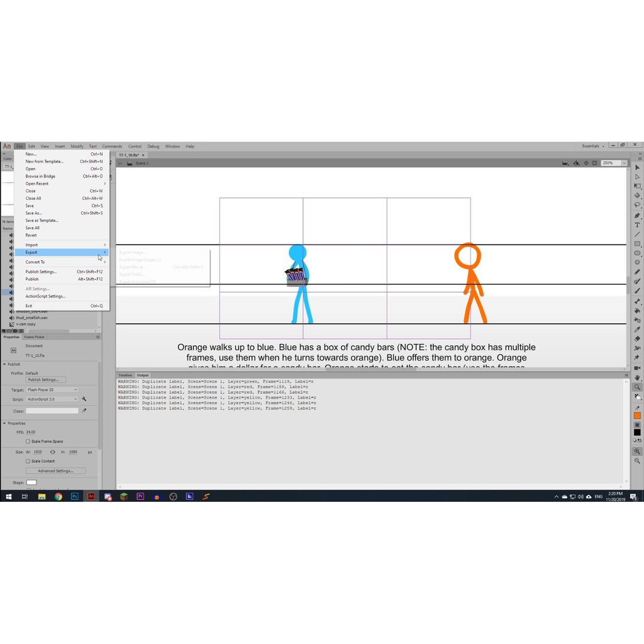Activate the Hand tool
Screen dimensions: 644x644
(x=637, y=377)
